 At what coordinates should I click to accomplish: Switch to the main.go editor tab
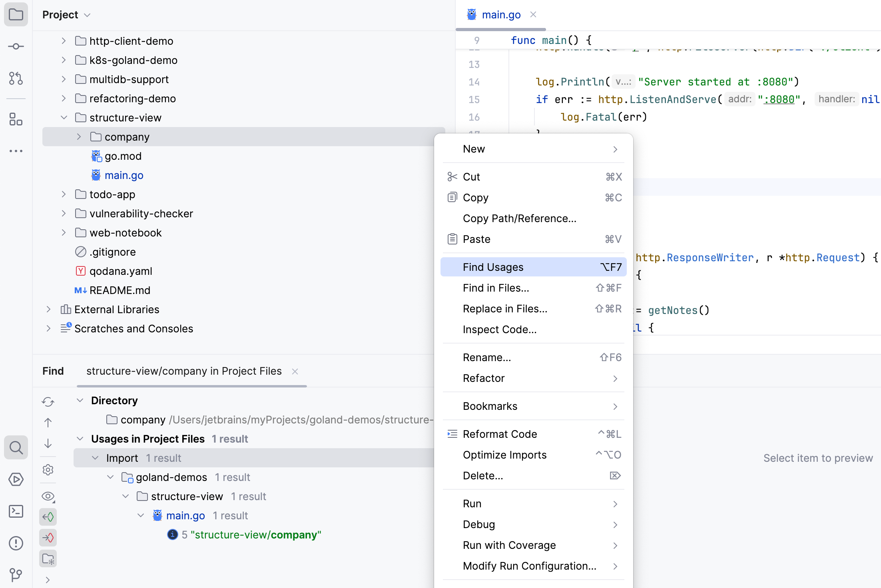point(501,14)
